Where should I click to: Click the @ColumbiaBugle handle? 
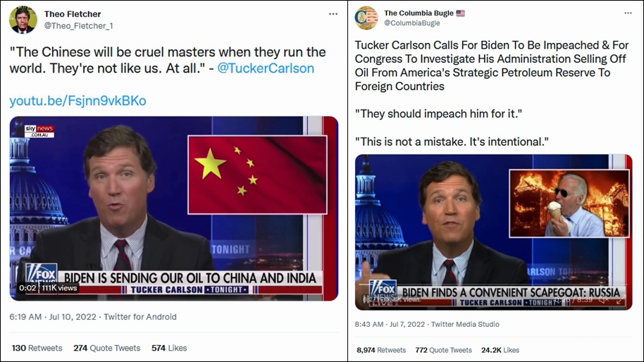(x=412, y=23)
